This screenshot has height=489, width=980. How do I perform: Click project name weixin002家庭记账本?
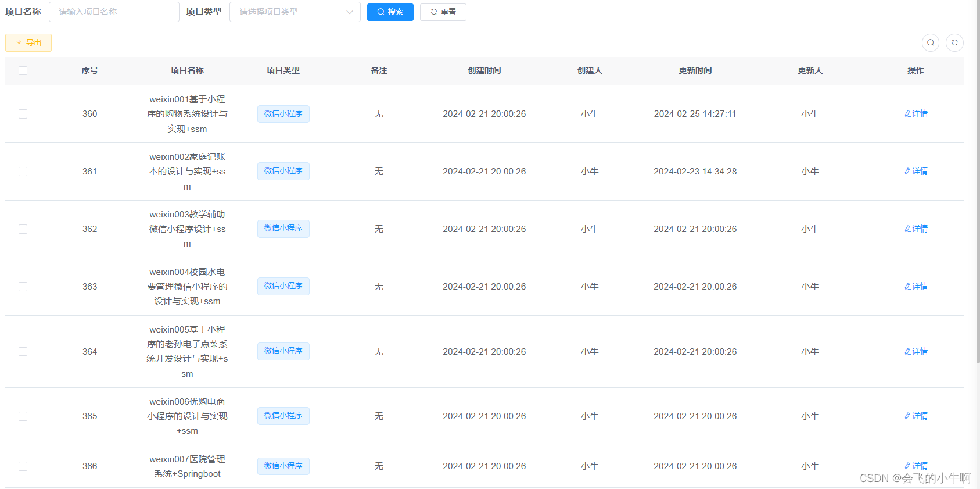(x=187, y=172)
